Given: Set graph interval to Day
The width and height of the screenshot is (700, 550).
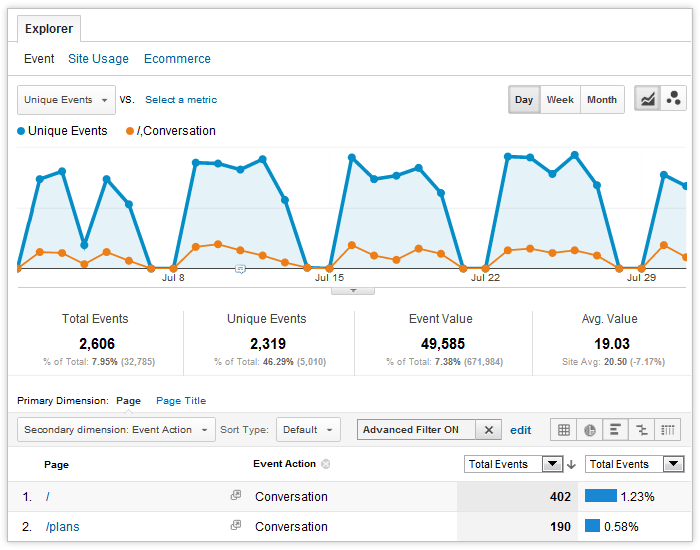Looking at the screenshot, I should tap(524, 100).
